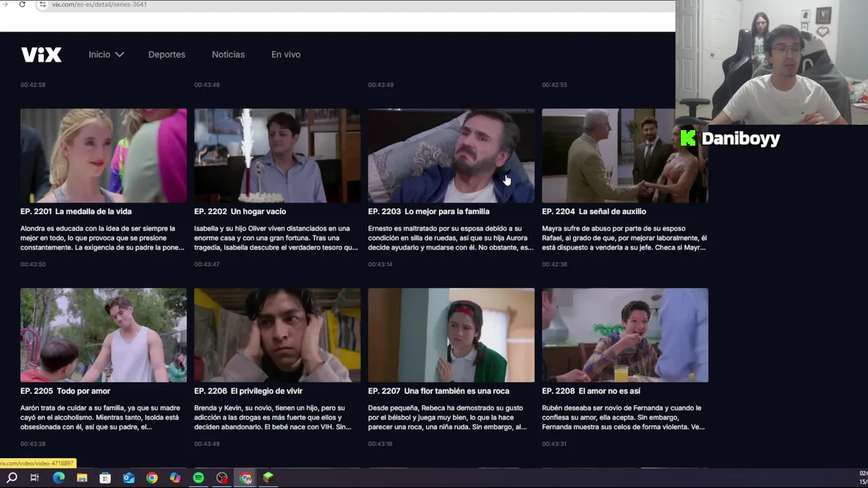
Task: Reload the page with the browser refresh icon
Action: point(22,4)
